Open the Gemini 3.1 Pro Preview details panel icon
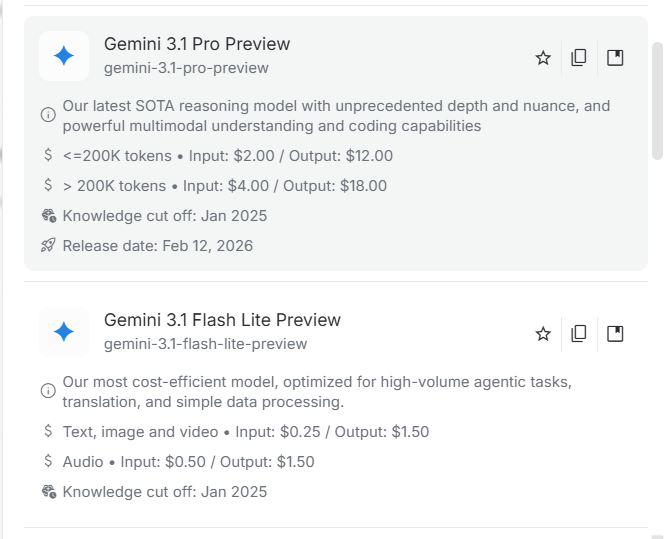The height and width of the screenshot is (539, 667). [615, 58]
